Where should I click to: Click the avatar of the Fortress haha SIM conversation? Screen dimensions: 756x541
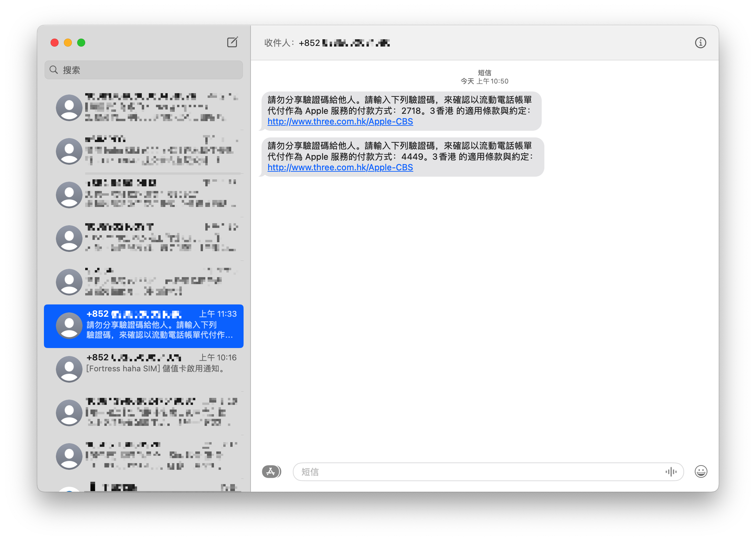click(x=69, y=369)
